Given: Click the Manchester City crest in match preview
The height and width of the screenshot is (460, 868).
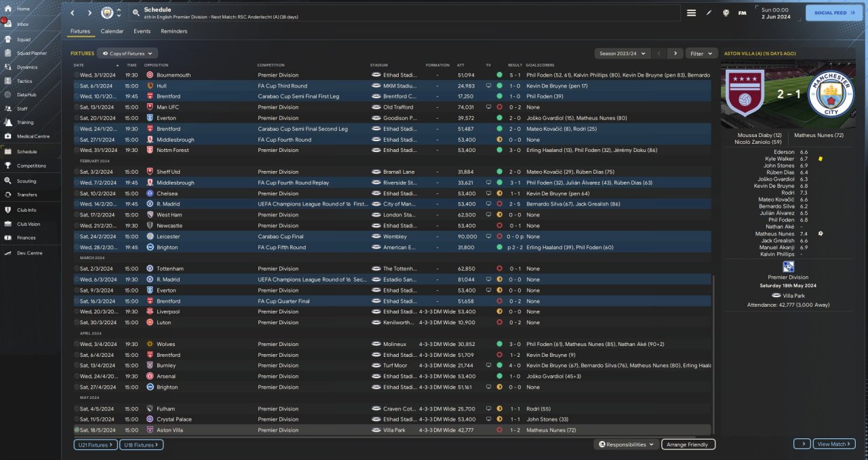Looking at the screenshot, I should click(x=830, y=94).
